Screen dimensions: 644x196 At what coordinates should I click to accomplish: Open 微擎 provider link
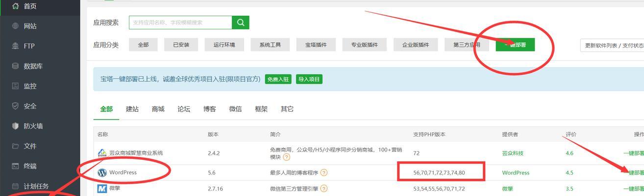(x=508, y=189)
